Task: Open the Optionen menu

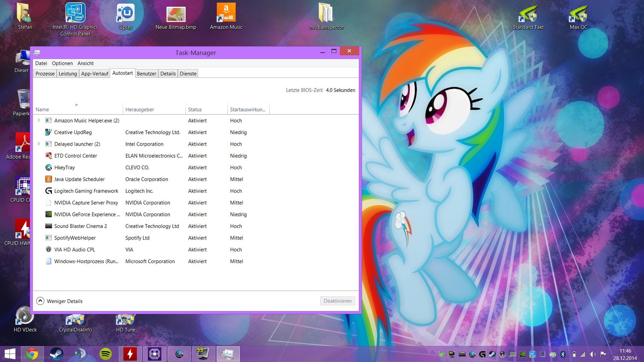Action: (x=62, y=63)
